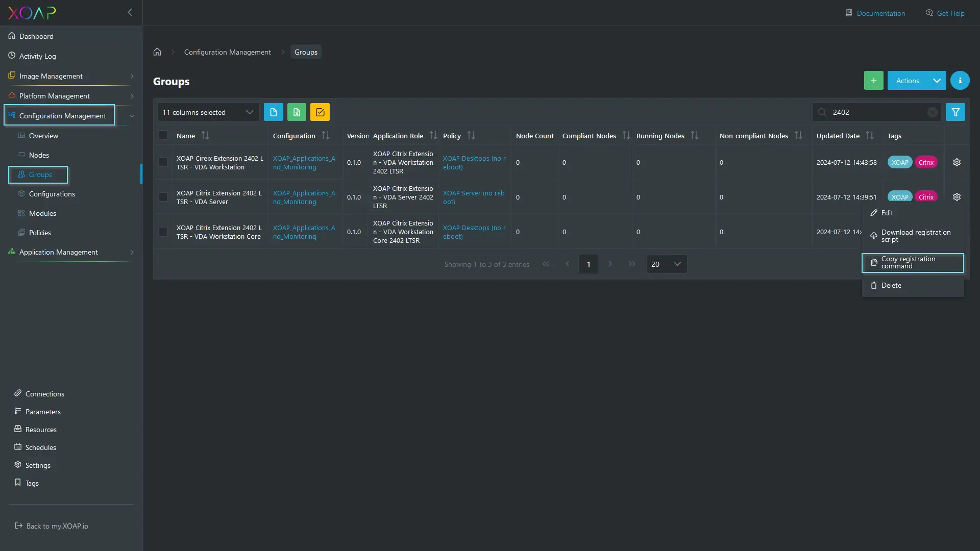This screenshot has height=551, width=980.
Task: Choose Download registration script
Action: pos(913,236)
